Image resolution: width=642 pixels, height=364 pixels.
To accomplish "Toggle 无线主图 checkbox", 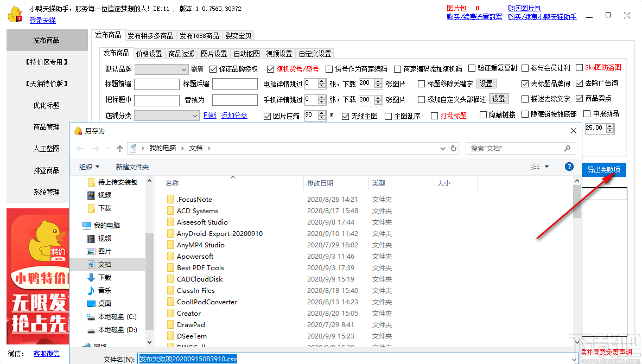I will tap(345, 116).
